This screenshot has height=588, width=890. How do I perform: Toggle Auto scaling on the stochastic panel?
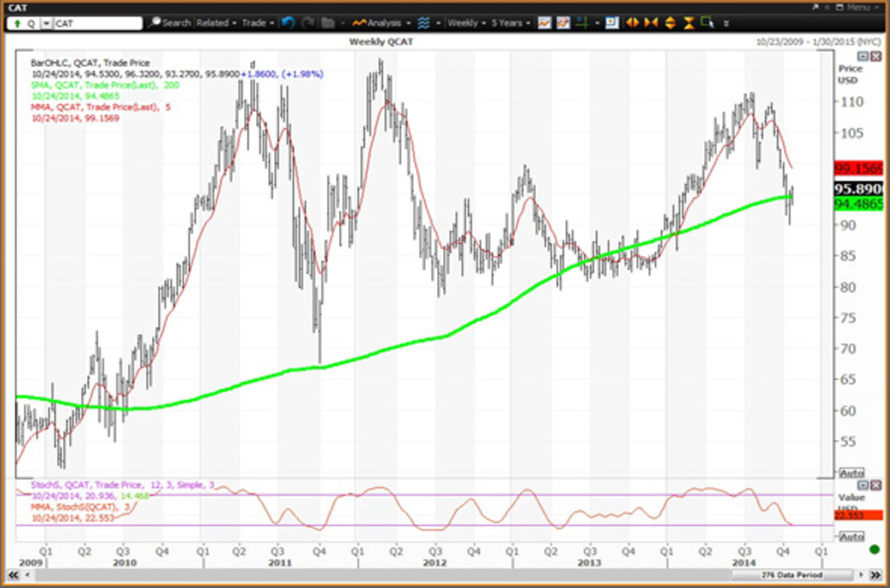click(x=853, y=536)
